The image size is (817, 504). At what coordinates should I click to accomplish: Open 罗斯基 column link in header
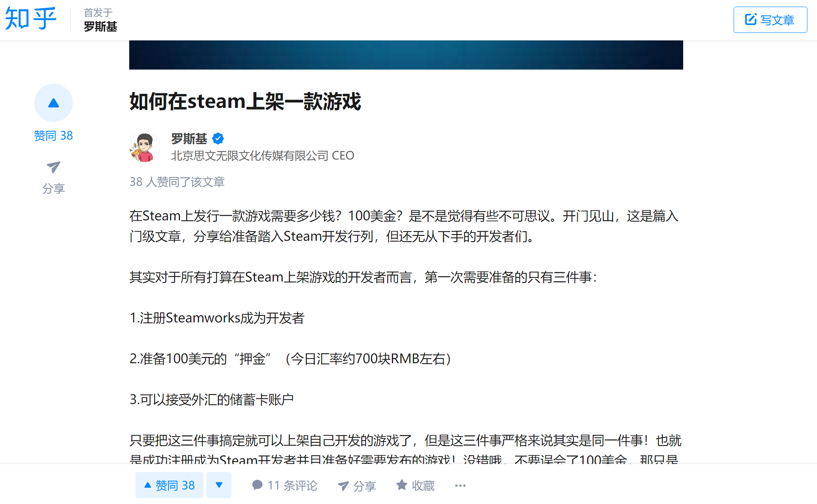click(100, 27)
